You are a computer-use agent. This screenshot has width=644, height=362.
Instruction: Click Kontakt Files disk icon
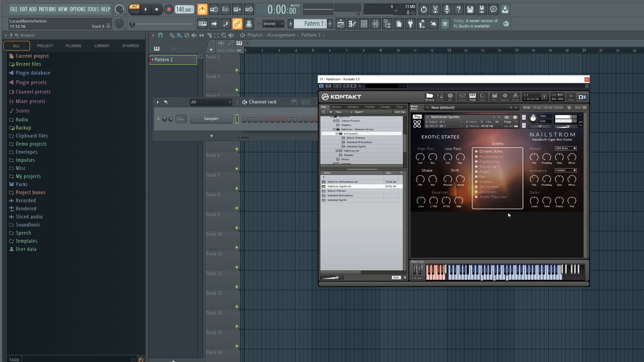[x=494, y=97]
